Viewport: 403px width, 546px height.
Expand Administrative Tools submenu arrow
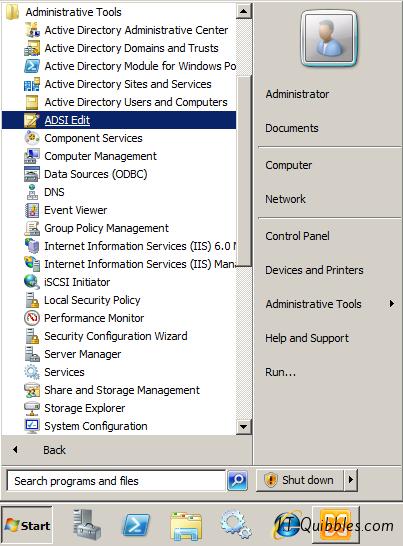(392, 304)
